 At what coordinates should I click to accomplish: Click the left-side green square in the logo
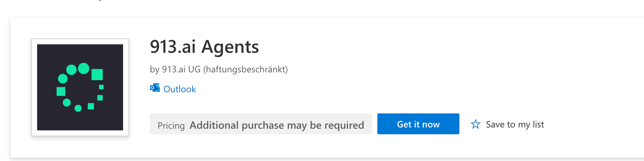[61, 91]
